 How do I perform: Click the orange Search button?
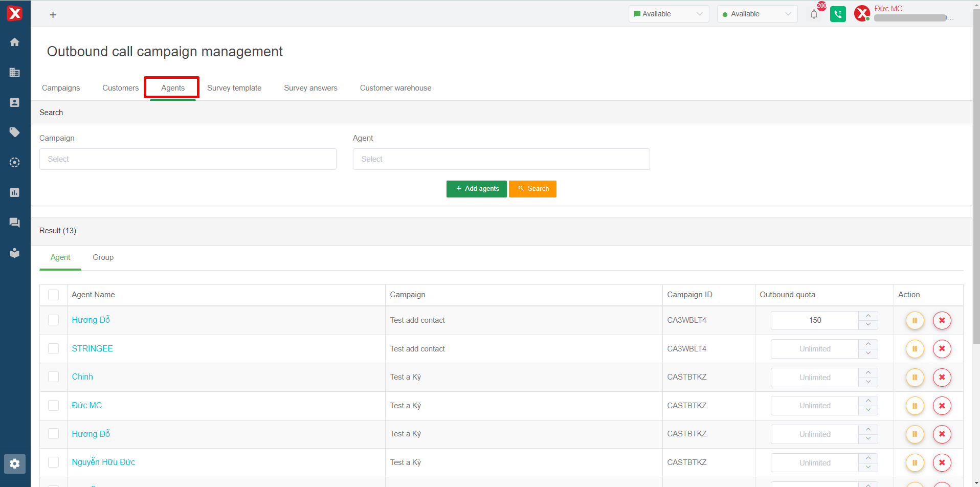(532, 189)
